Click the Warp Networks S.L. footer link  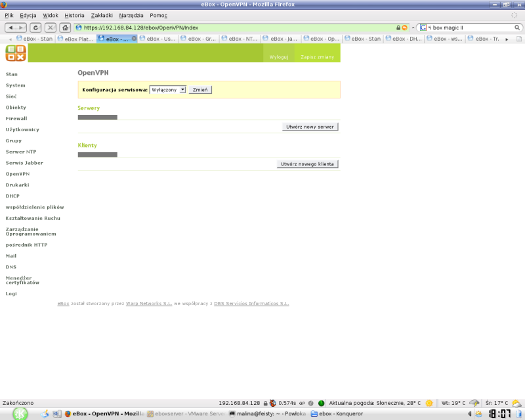click(x=149, y=303)
